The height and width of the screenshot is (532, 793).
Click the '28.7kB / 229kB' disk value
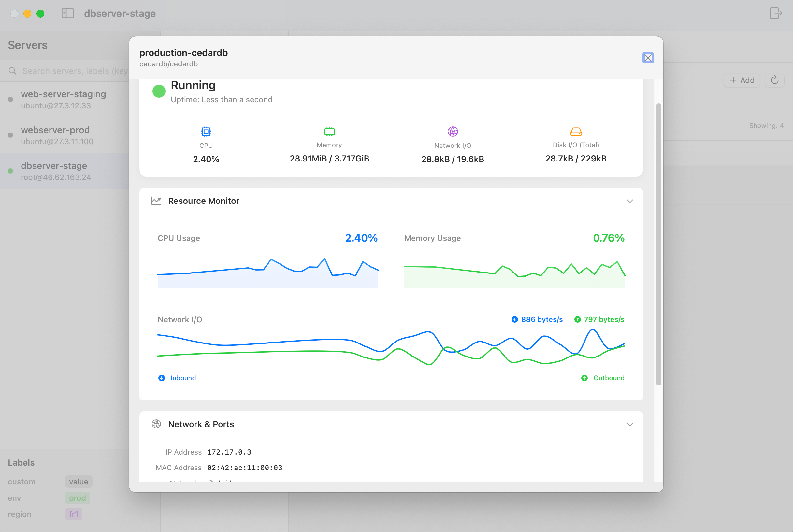tap(576, 159)
